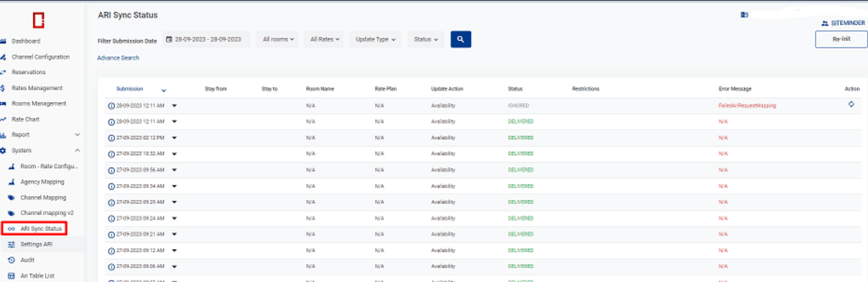Click the calendar icon in the date filter

click(169, 39)
